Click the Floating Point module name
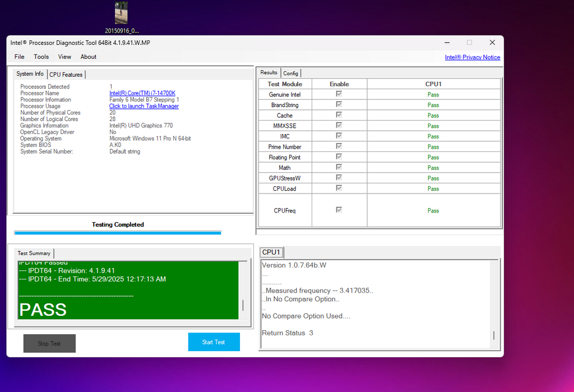This screenshot has height=392, width=574. click(x=285, y=157)
